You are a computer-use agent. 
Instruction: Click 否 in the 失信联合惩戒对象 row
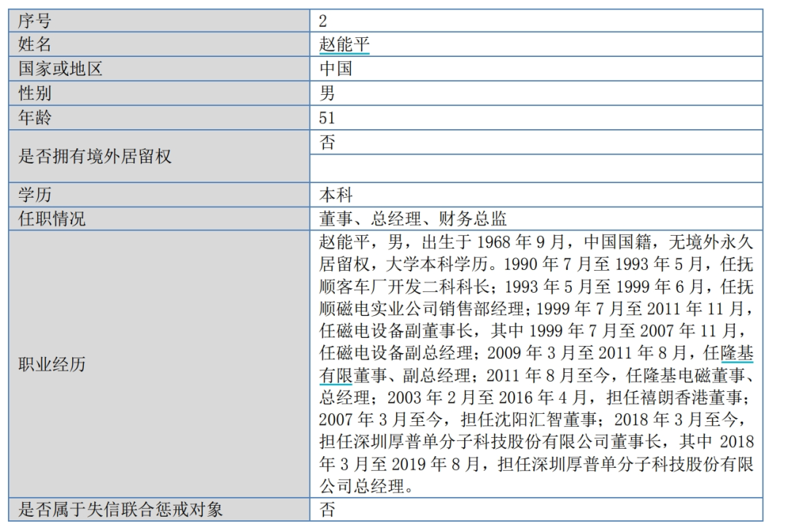coord(328,509)
